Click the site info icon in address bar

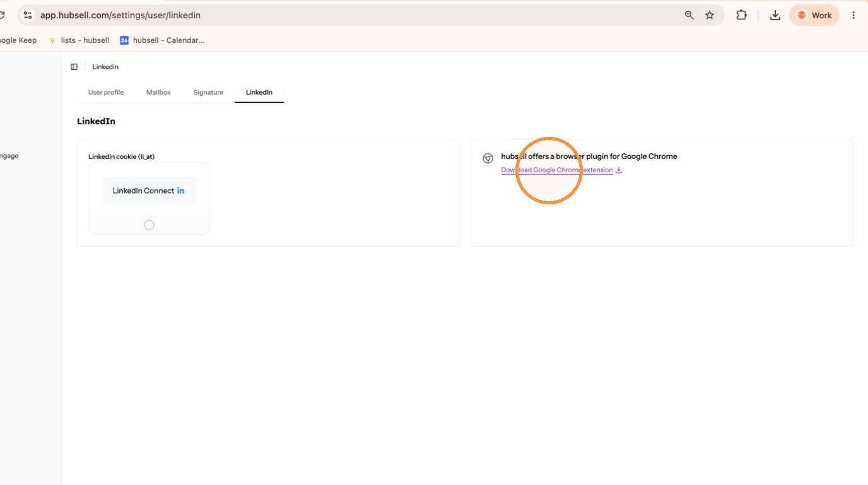(27, 15)
